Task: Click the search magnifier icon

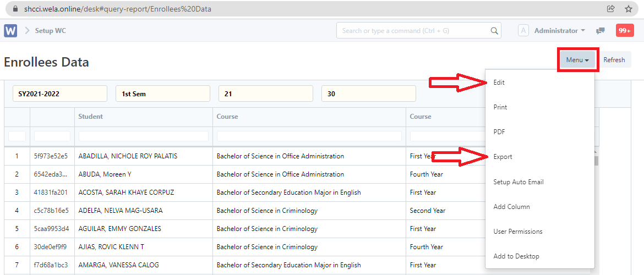Action: (494, 31)
